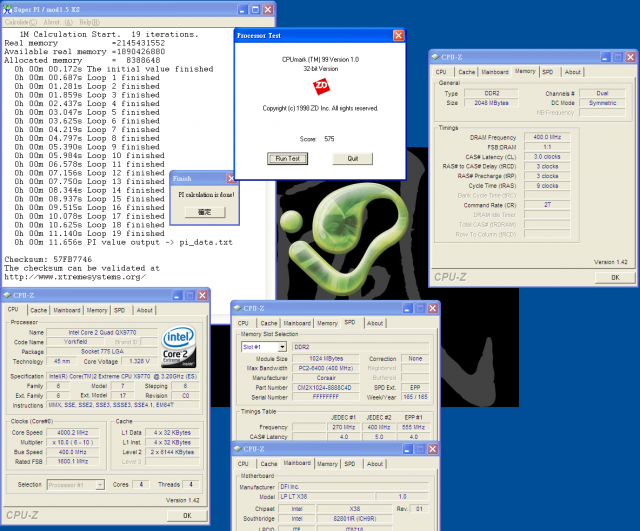This screenshot has width=640, height=531.
Task: Close the Memory CPU-Z window
Action: (631, 57)
